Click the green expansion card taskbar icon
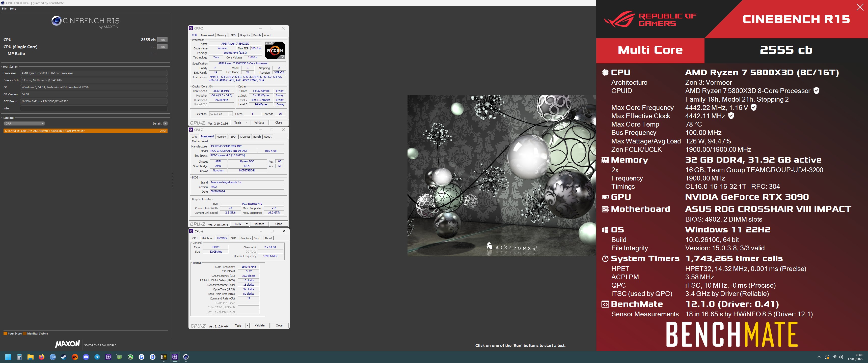The width and height of the screenshot is (868, 363). click(119, 357)
